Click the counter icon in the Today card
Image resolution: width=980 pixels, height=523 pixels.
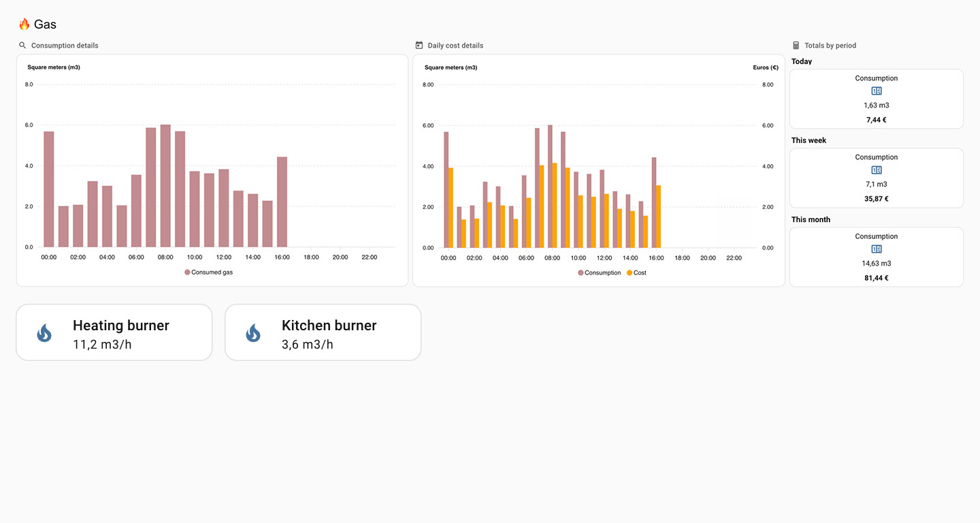(877, 91)
